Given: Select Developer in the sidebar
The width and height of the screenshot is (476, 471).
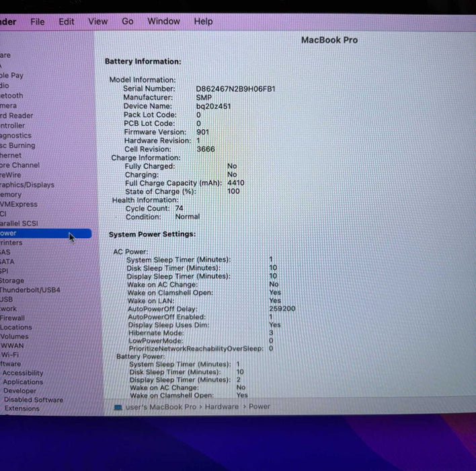Looking at the screenshot, I should (19, 391).
